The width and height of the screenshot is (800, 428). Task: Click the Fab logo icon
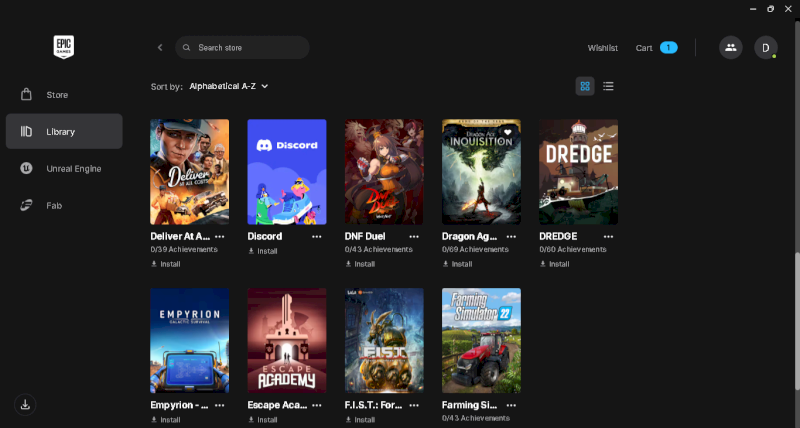pos(26,206)
